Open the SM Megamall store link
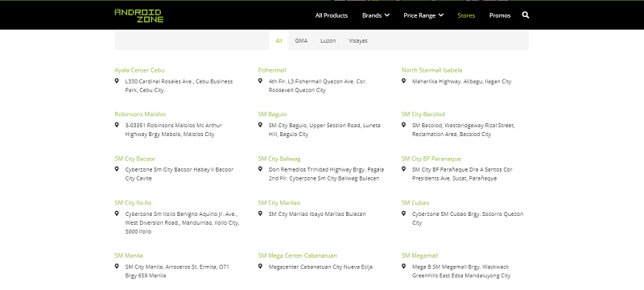Image resolution: width=644 pixels, height=290 pixels. click(x=419, y=255)
